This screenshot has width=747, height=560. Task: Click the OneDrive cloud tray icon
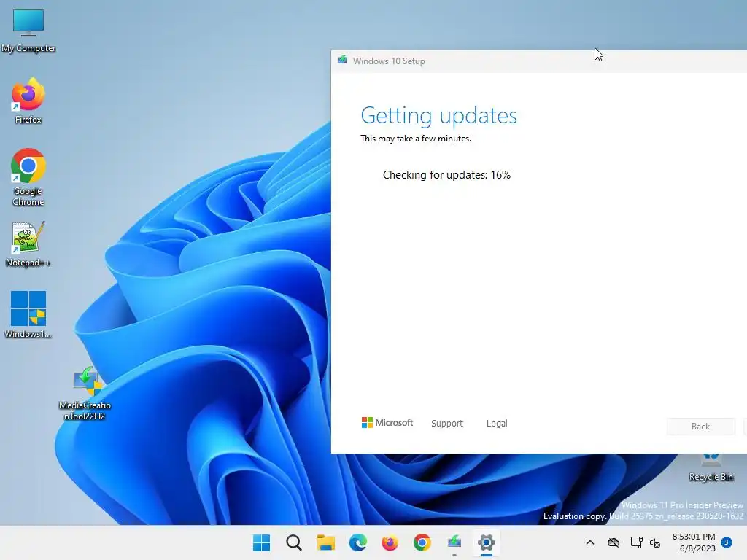[x=613, y=542]
